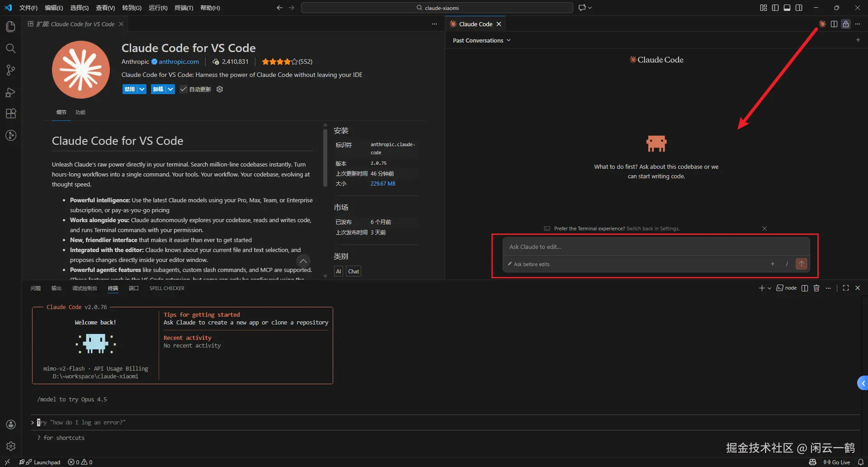Viewport: 868px width, 467px height.
Task: Kill the terminal with the trash icon
Action: 816,288
